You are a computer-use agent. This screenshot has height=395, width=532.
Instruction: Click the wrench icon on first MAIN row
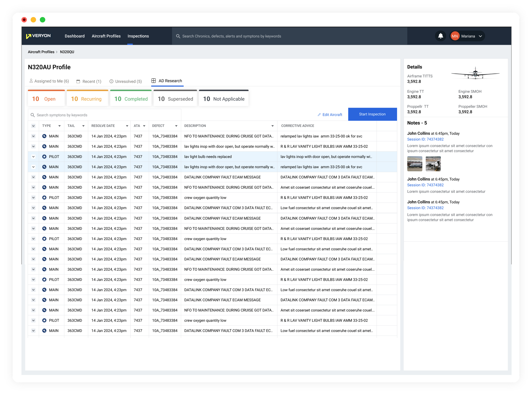[44, 136]
